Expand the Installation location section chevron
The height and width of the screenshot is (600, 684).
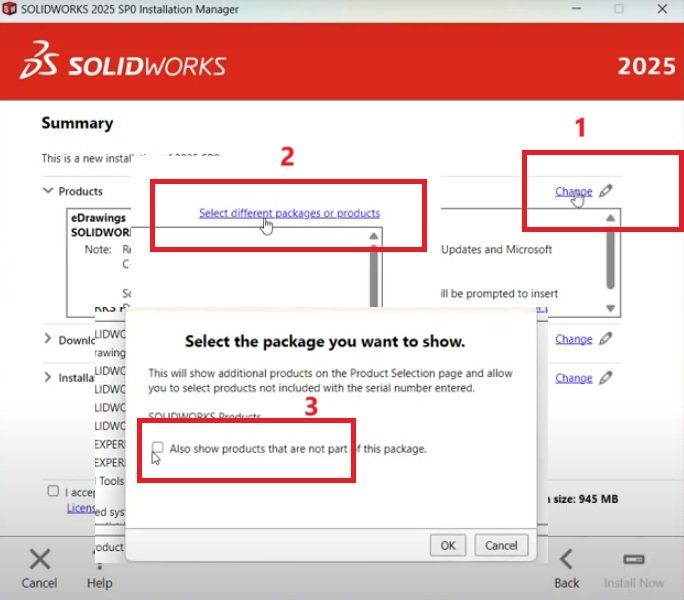pyautogui.click(x=48, y=377)
